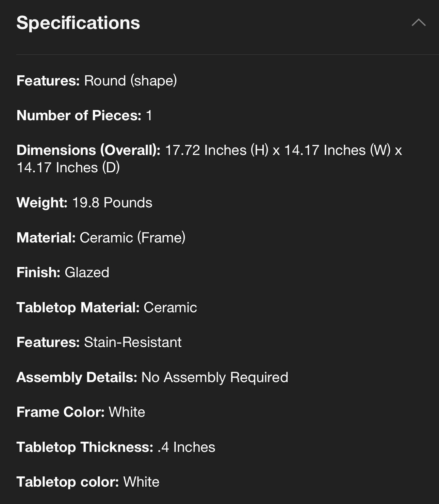Click the Material: Ceramic (Frame) row
This screenshot has height=504, width=439.
tap(101, 238)
